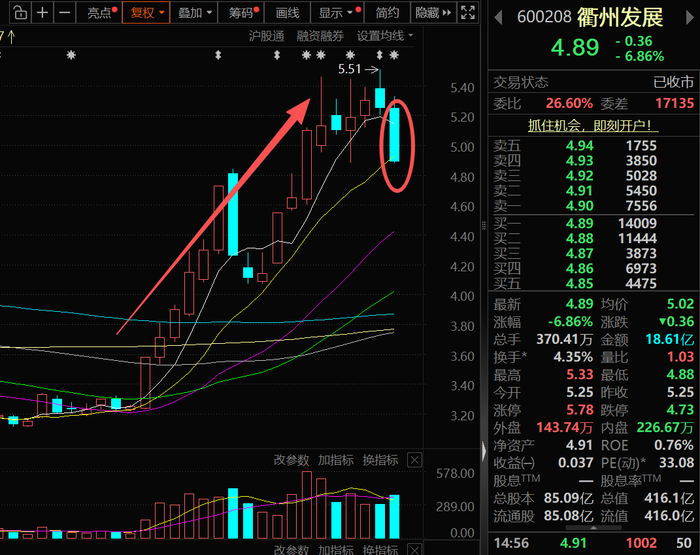Open the 叠加 overlay dropdown
Viewport: 700px width, 555px height.
pos(194,13)
